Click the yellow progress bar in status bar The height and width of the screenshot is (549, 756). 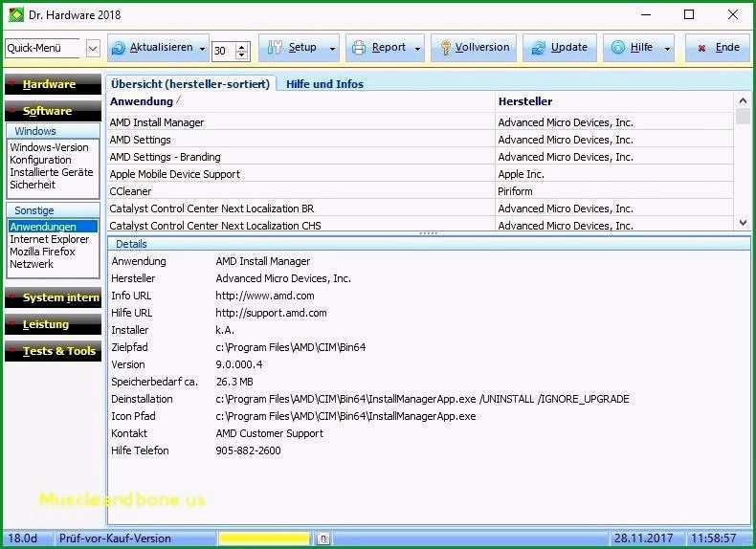pyautogui.click(x=264, y=538)
